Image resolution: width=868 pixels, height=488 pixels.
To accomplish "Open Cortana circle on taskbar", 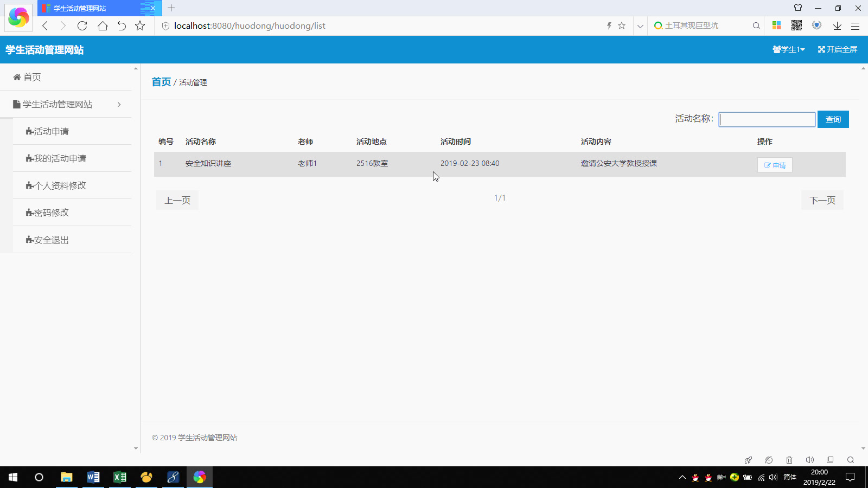I will point(39,477).
